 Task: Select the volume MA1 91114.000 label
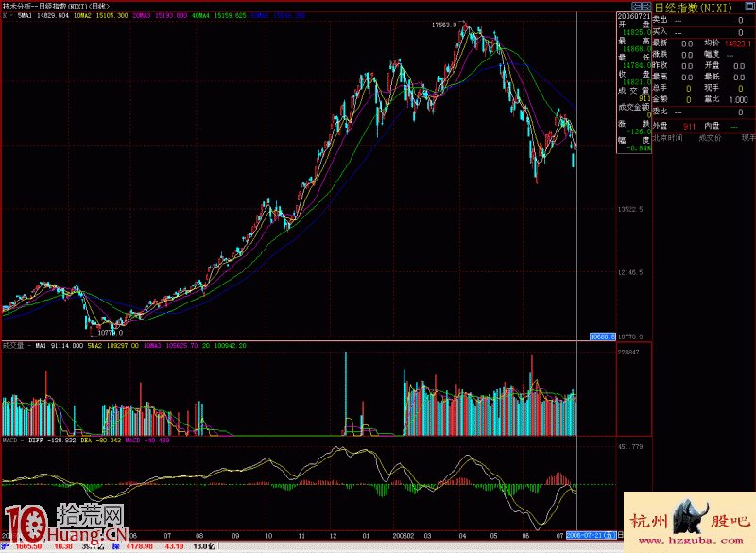pos(59,346)
